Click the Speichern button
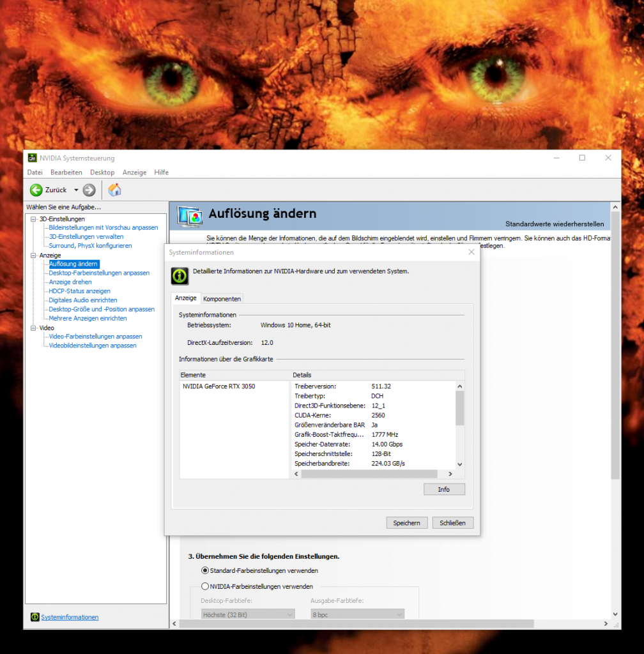This screenshot has height=654, width=644. [x=407, y=522]
